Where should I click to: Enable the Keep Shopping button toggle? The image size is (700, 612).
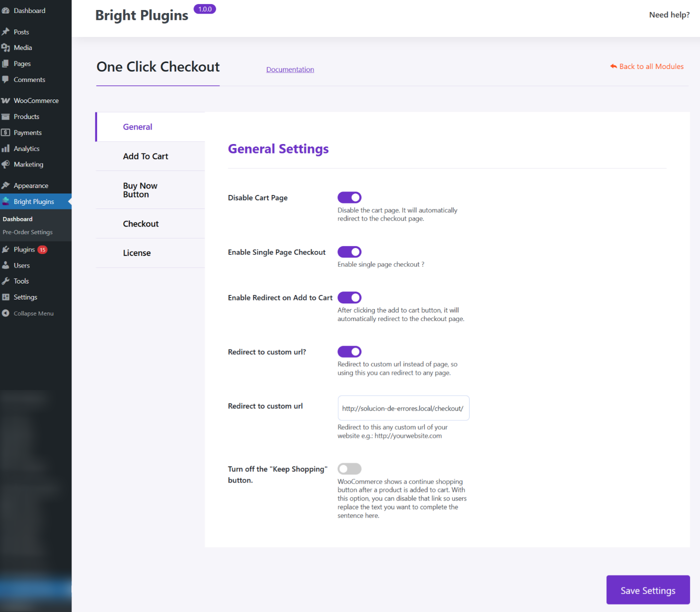(349, 468)
